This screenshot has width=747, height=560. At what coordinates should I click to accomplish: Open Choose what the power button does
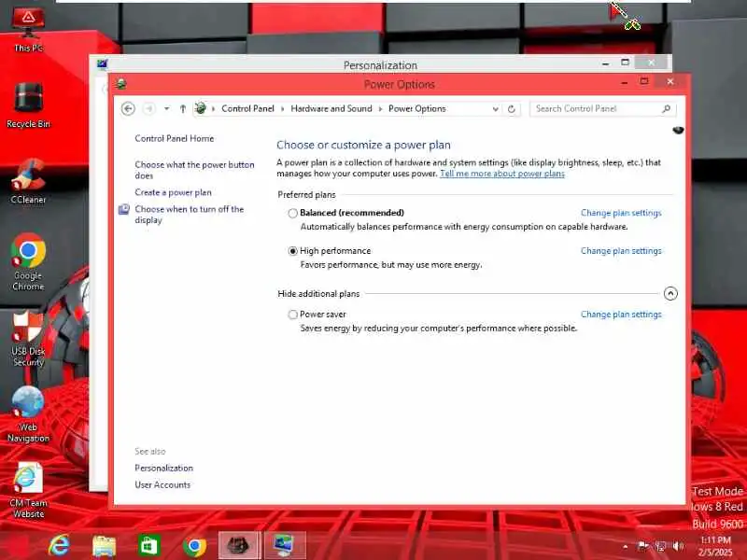pos(194,170)
